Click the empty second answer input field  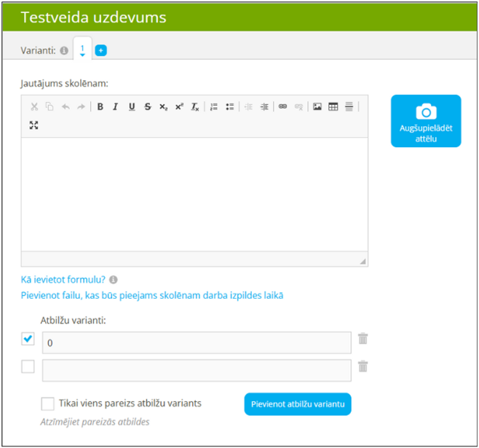(x=197, y=370)
